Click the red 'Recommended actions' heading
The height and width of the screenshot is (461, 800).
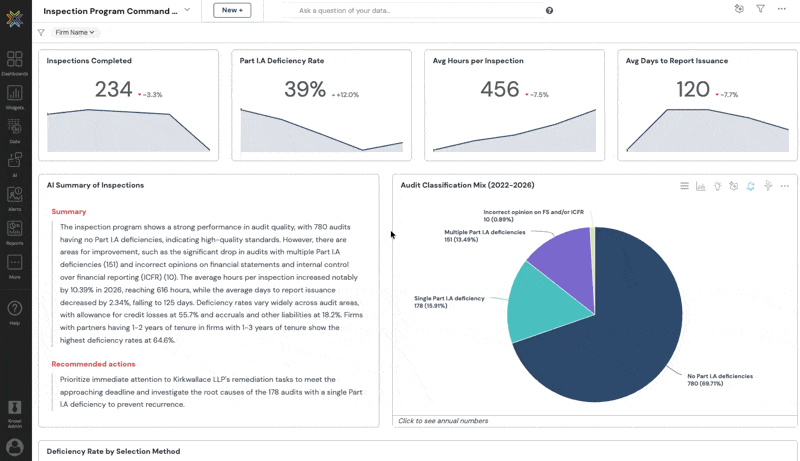(x=93, y=364)
